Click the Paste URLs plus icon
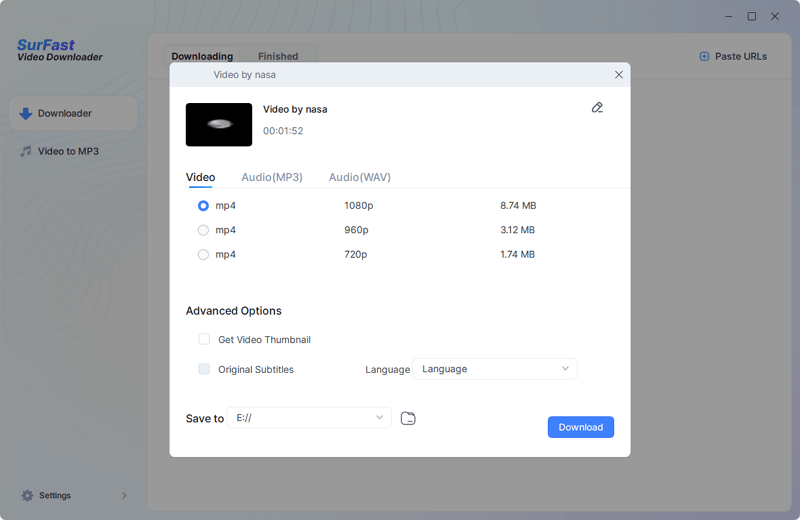The height and width of the screenshot is (520, 800). coord(704,57)
